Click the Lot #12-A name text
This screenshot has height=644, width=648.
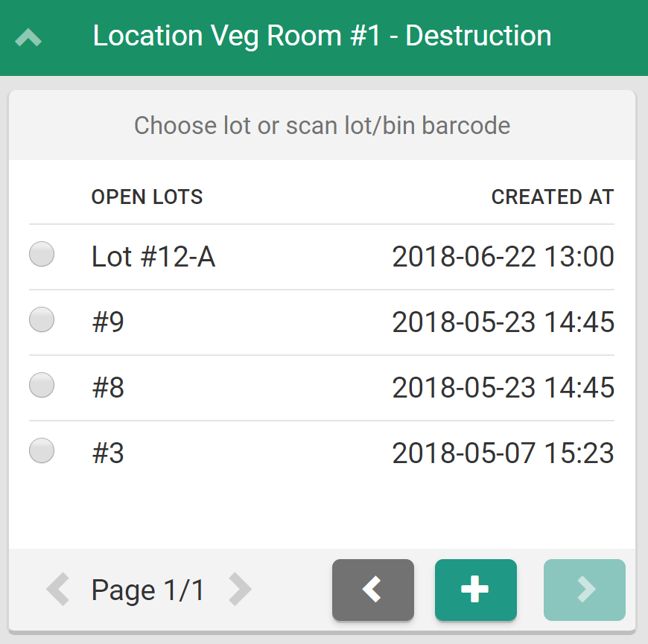[153, 258]
